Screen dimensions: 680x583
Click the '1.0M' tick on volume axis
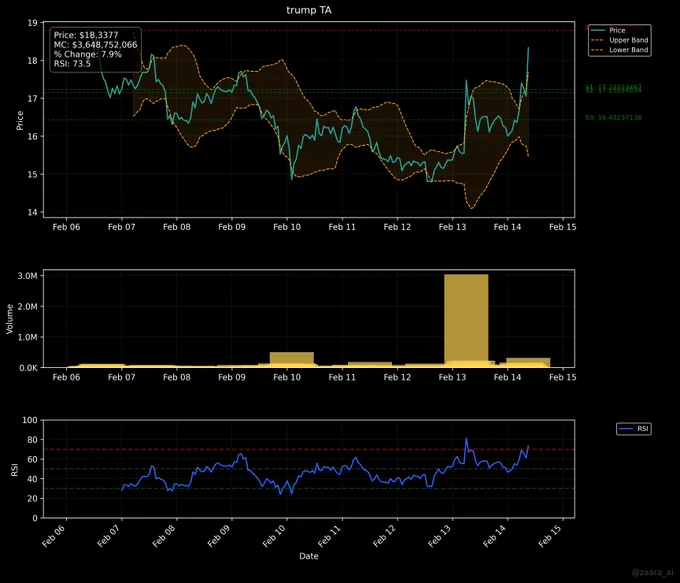point(27,337)
